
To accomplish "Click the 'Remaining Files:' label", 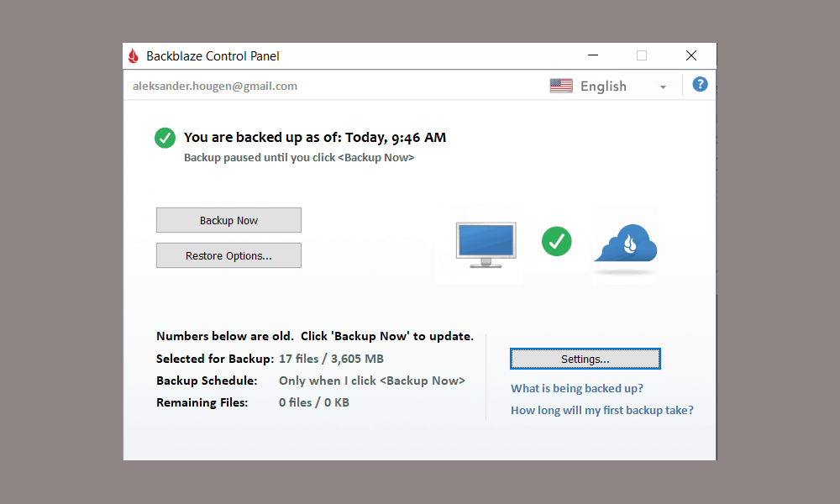I will pyautogui.click(x=202, y=402).
